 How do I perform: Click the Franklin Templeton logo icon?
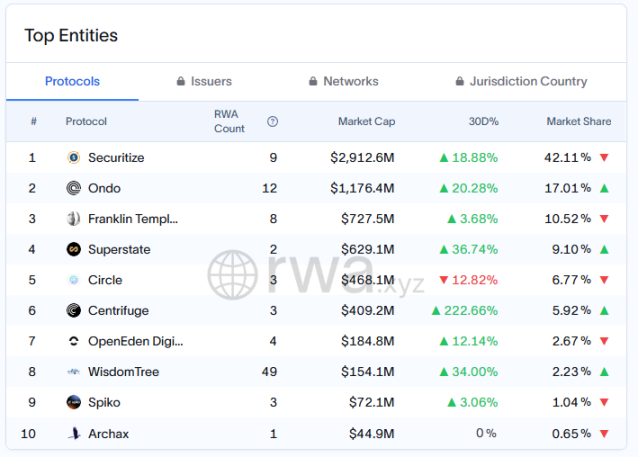coord(73,219)
